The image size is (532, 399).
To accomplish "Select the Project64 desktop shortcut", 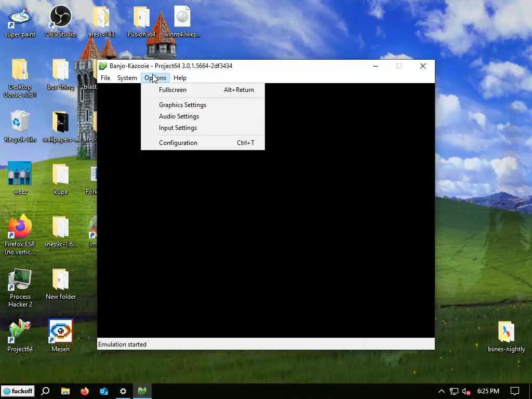I will point(20,336).
